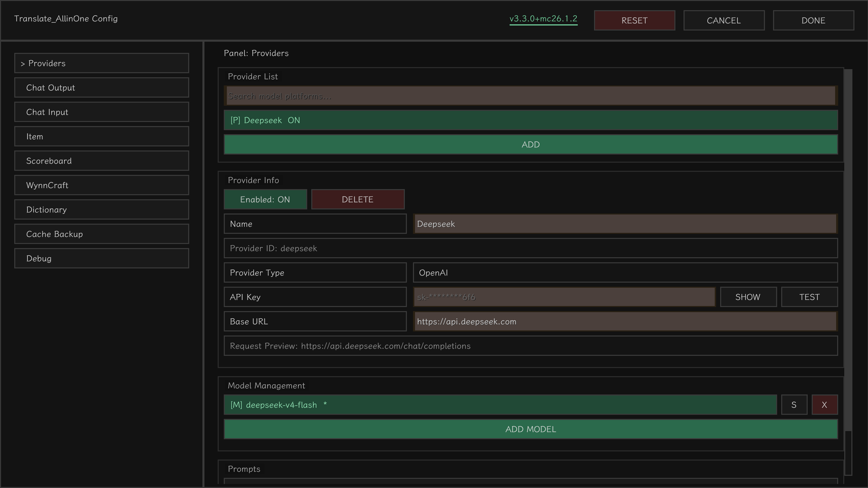Click the Prompts section heading

[244, 469]
